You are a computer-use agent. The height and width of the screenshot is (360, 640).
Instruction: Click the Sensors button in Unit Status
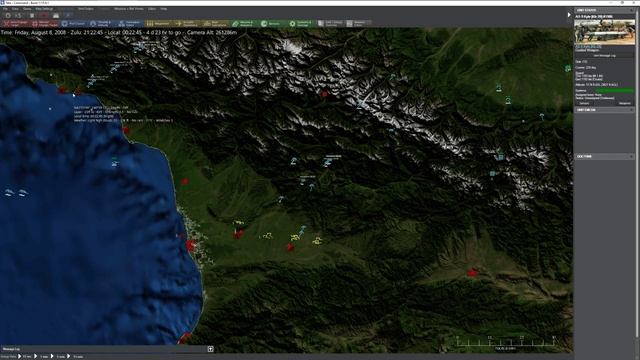coord(584,103)
